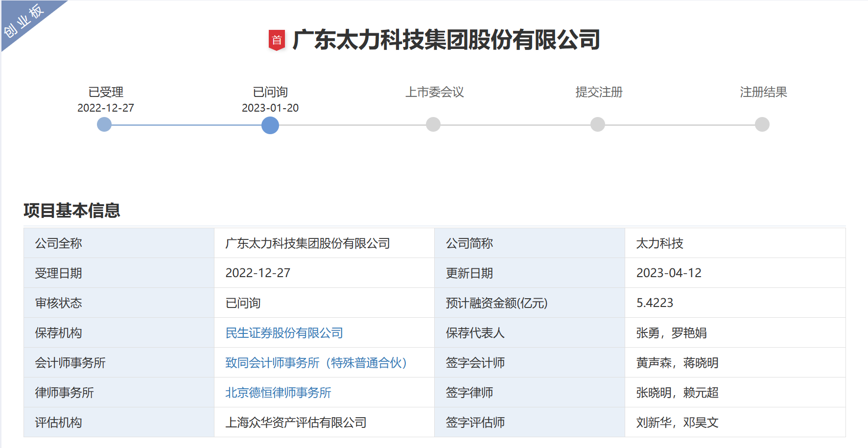Viewport: 868px width, 448px height.
Task: Click the highlighted dot under 已问询
Action: tap(270, 125)
